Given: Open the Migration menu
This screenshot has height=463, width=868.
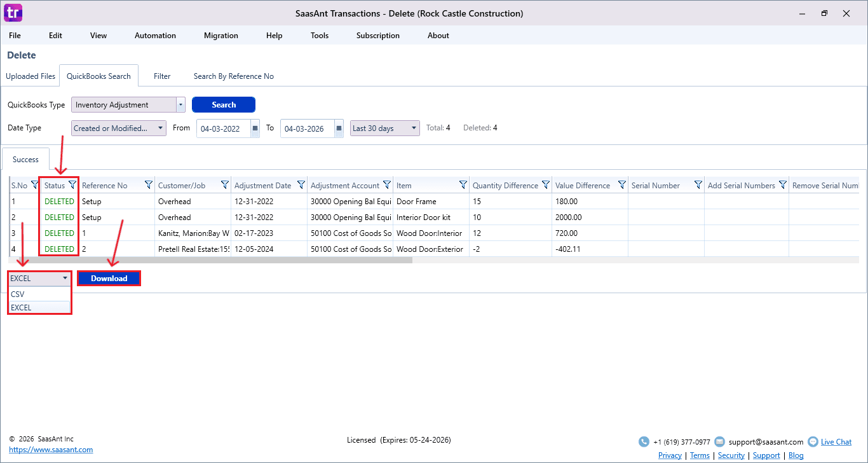Looking at the screenshot, I should click(x=221, y=36).
